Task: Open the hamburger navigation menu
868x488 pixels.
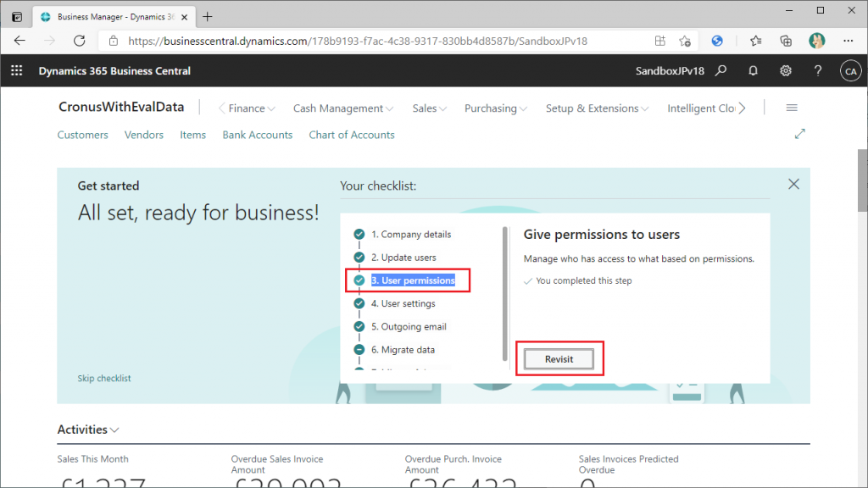Action: (x=792, y=108)
